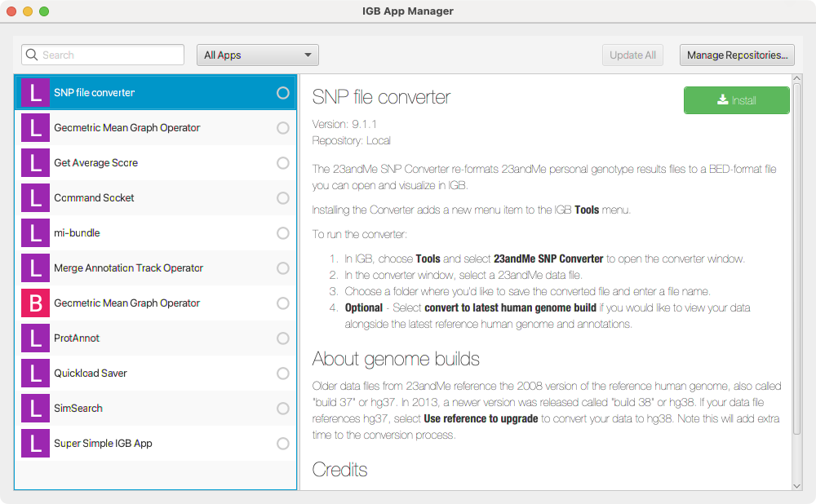Image resolution: width=816 pixels, height=504 pixels.
Task: Click into the Search text field
Action: (x=110, y=55)
